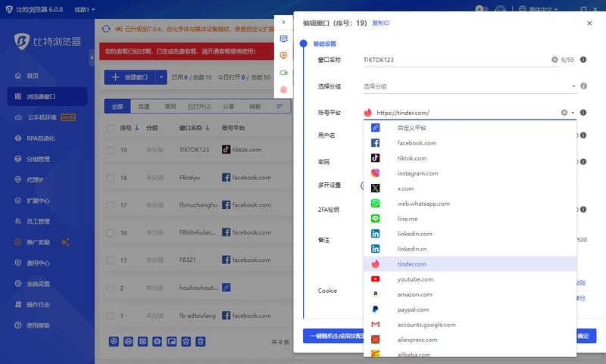Click 一键随机生成指纹配置 button

click(333, 336)
